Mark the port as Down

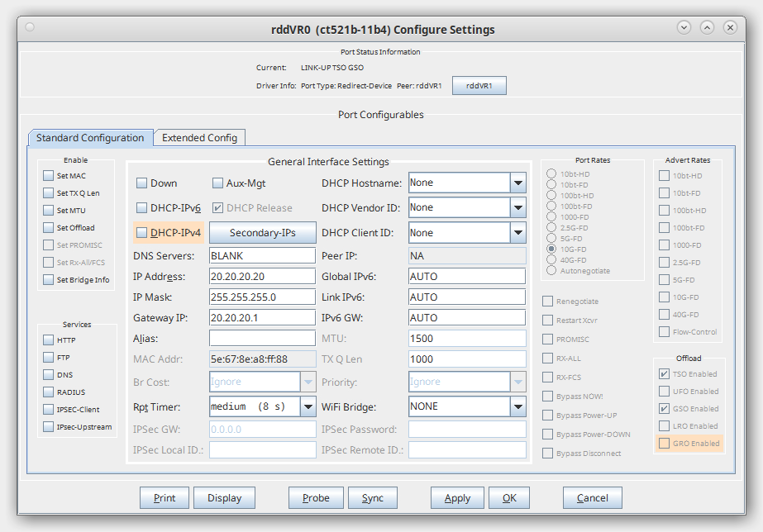[141, 183]
